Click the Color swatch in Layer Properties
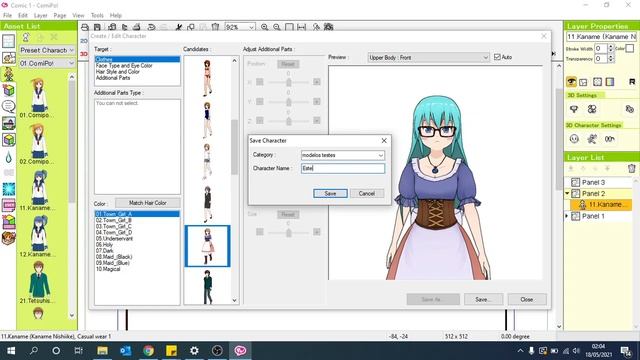The image size is (640, 360). (630, 49)
